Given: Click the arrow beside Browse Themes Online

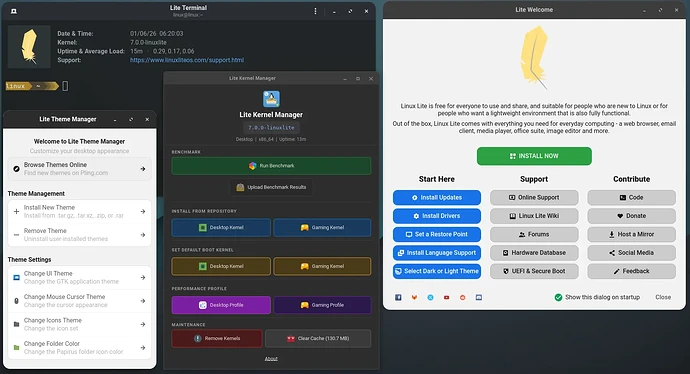Looking at the screenshot, I should (x=143, y=169).
